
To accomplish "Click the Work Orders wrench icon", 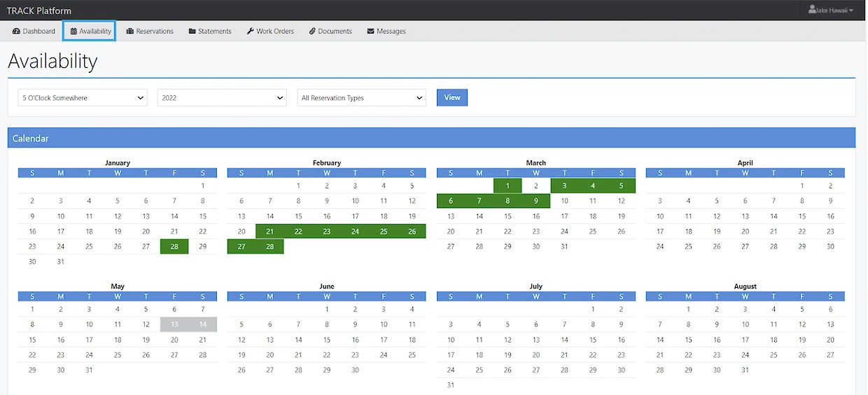I will tap(251, 32).
